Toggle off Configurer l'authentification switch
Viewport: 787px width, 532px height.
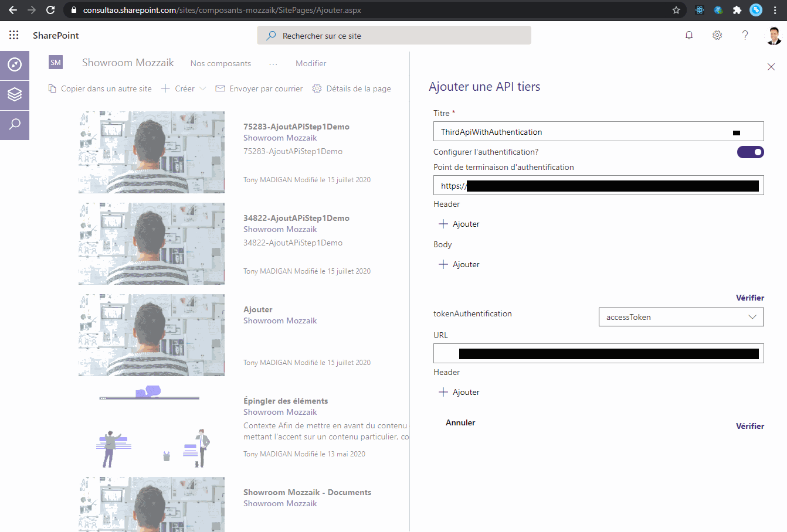(x=751, y=152)
